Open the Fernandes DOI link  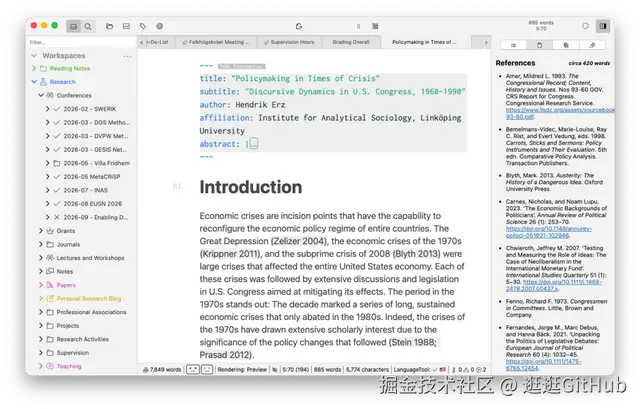(x=544, y=365)
